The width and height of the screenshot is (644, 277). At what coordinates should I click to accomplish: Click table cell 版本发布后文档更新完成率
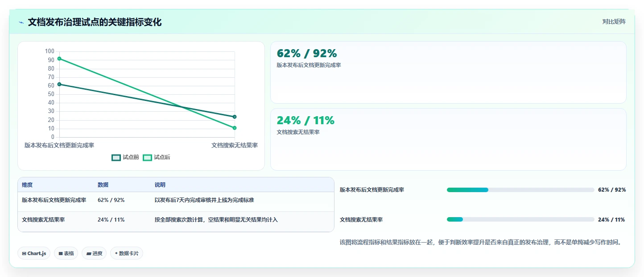[54, 200]
